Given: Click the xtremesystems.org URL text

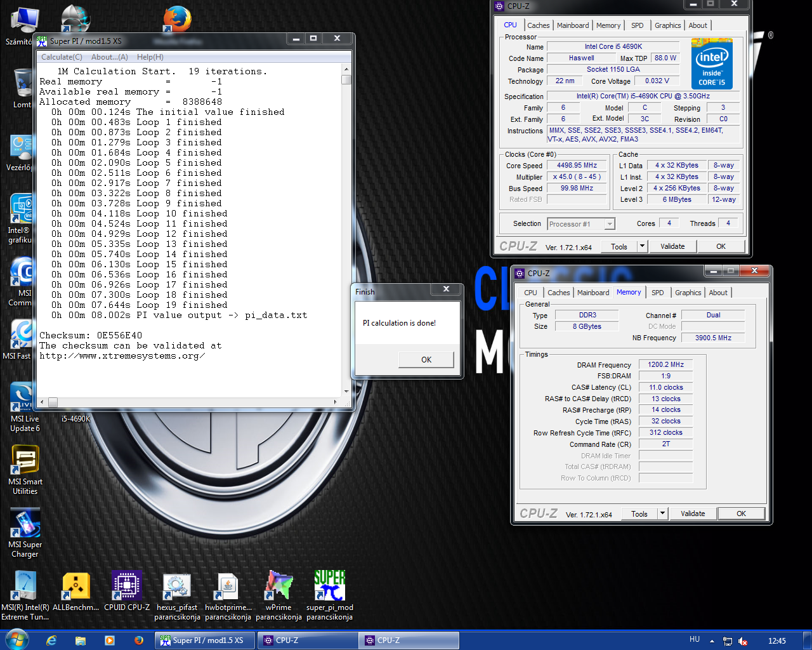Looking at the screenshot, I should coord(122,355).
